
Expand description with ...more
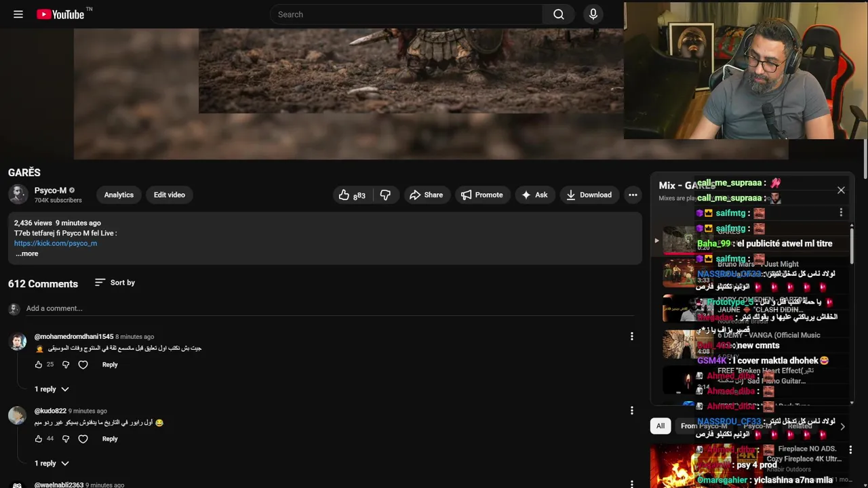pos(27,253)
